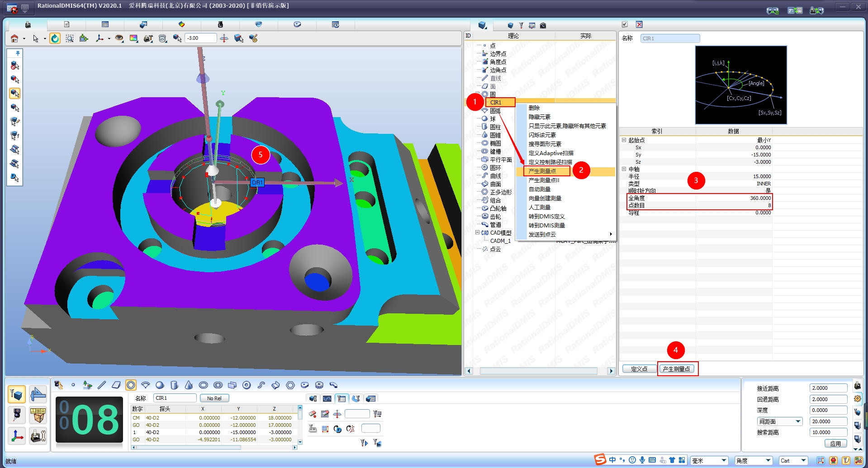Screen dimensions: 868x468
Task: Collapse the CAD模型 tree node
Action: coord(477,233)
